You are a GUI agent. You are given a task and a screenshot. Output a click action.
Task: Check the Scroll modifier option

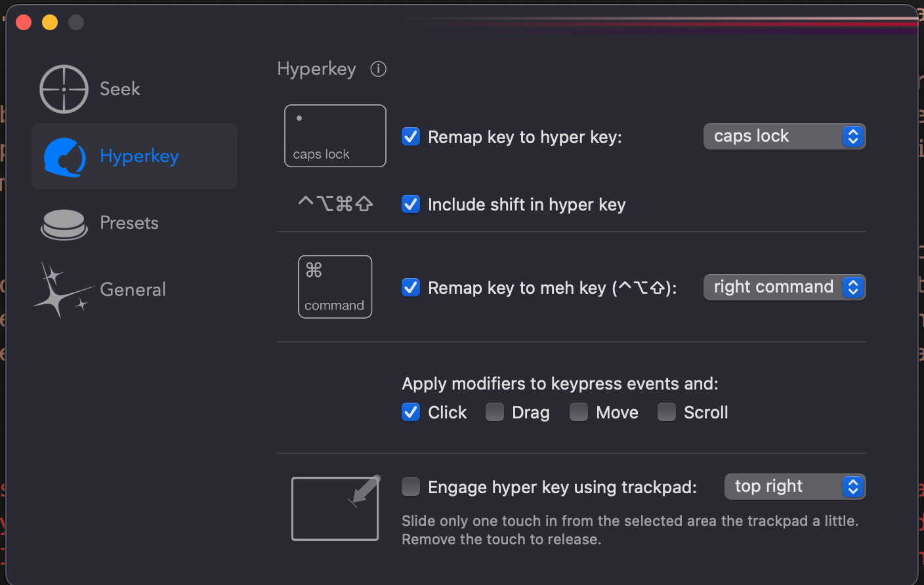tap(667, 412)
